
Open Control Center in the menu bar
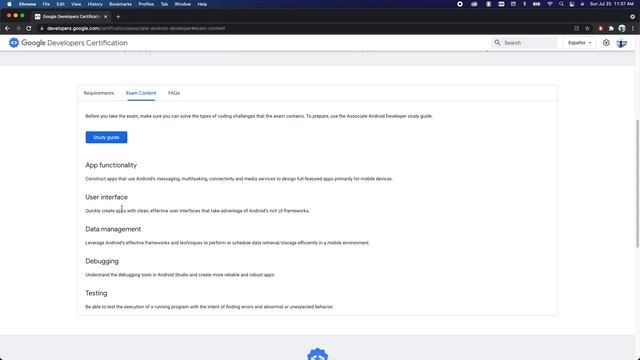click(x=572, y=4)
